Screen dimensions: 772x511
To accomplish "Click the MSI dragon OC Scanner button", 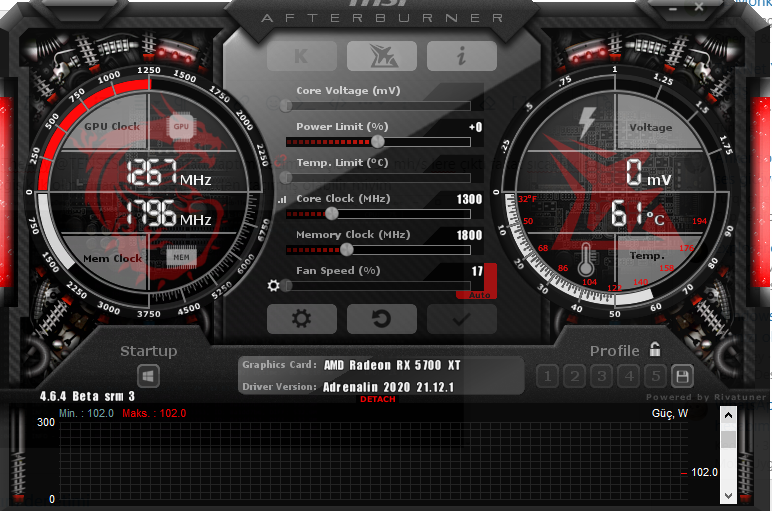I will pos(382,56).
